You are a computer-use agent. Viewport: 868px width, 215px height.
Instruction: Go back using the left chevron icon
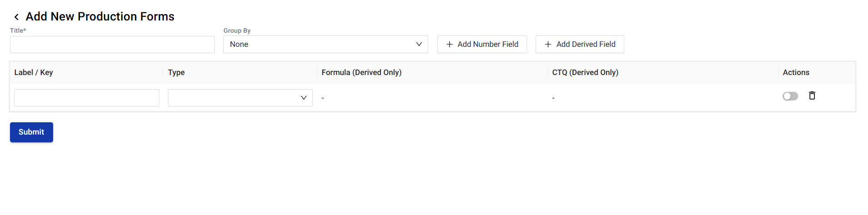click(x=16, y=17)
